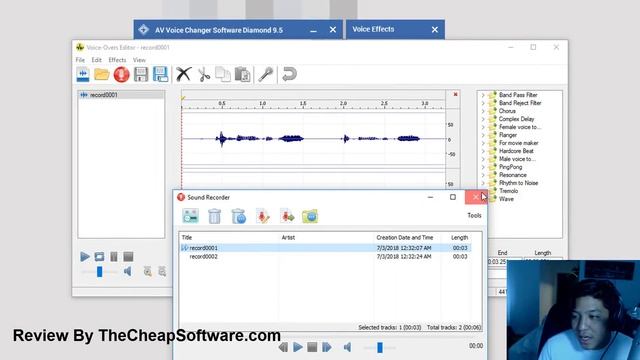The width and height of the screenshot is (640, 360).
Task: Mute the speaker in Voice-Overs Editor
Action: (128, 271)
